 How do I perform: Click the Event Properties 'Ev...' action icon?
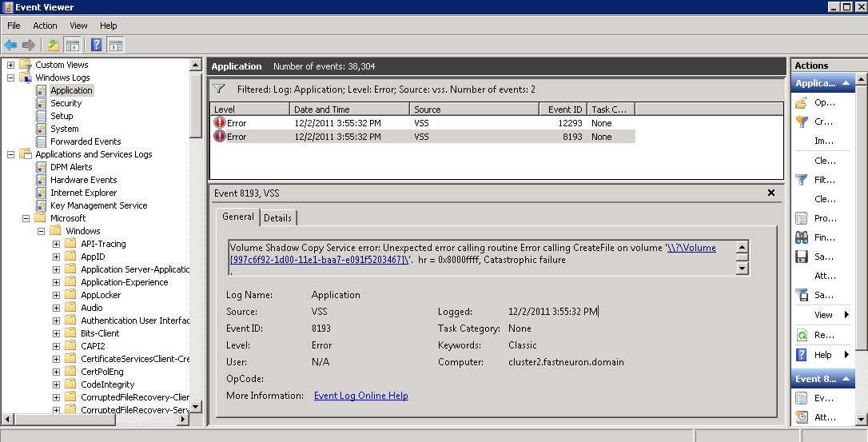pos(802,398)
